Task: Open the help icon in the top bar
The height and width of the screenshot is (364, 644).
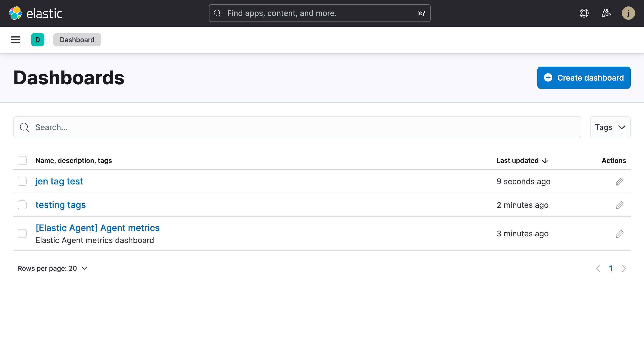Action: pos(584,13)
